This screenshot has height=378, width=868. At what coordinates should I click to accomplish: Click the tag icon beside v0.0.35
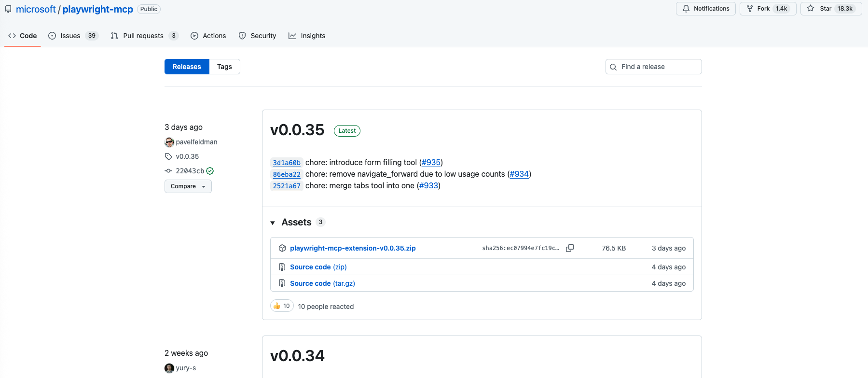168,156
